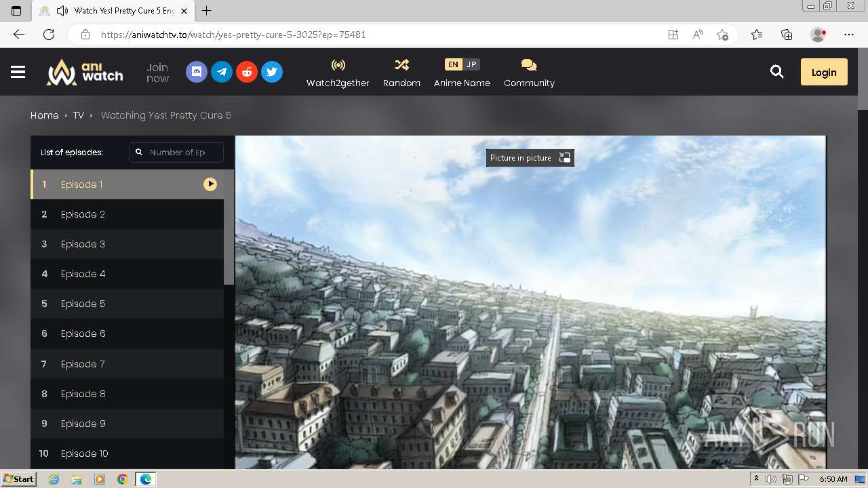Select Episode 3 in the list

pos(127,244)
